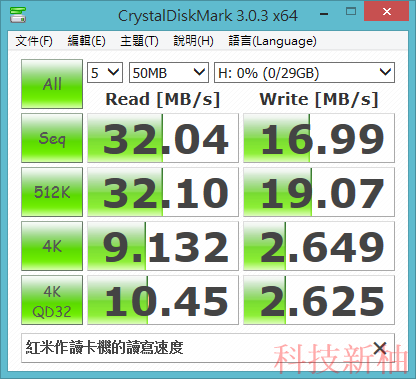Start the 4K benchmark test
Viewport: 416px width, 379px height.
pyautogui.click(x=52, y=246)
